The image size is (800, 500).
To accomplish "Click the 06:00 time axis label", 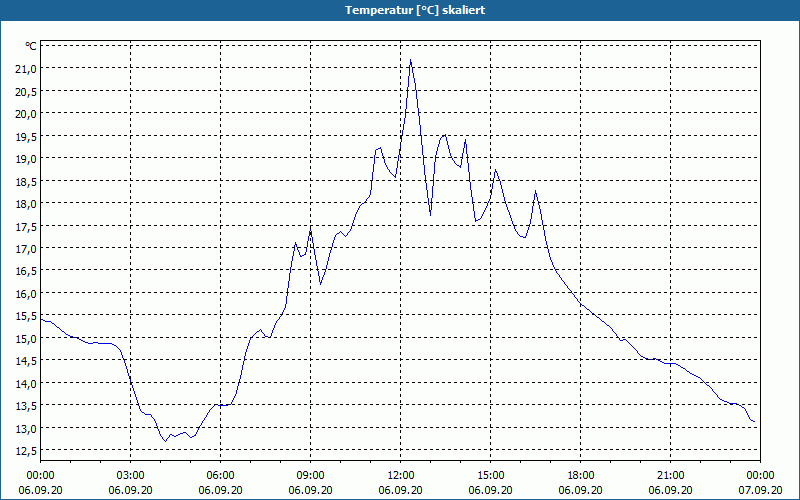I will 220,476.
